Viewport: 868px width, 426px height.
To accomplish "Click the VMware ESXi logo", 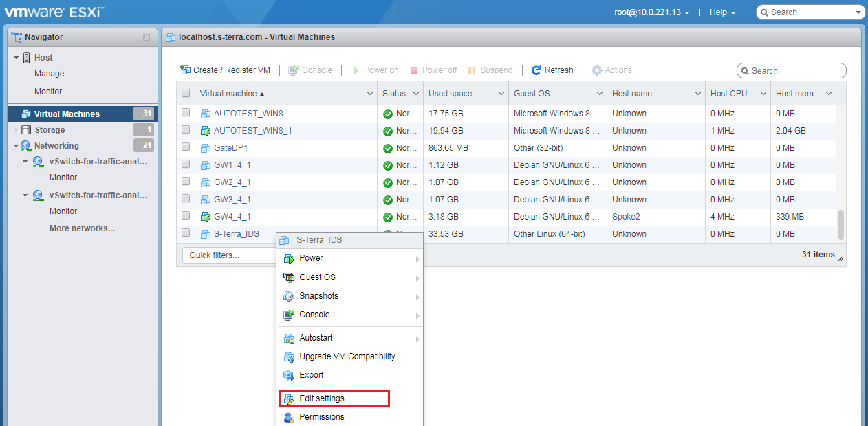I will (54, 12).
